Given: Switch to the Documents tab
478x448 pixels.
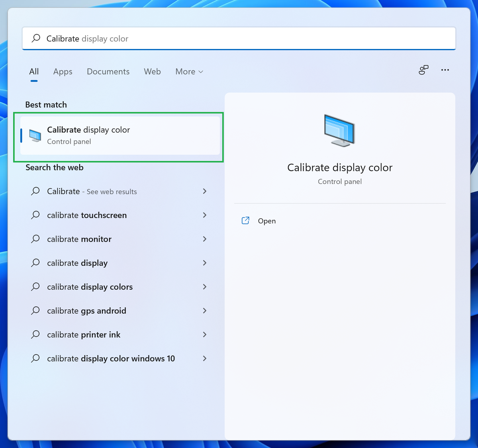Looking at the screenshot, I should coord(108,72).
